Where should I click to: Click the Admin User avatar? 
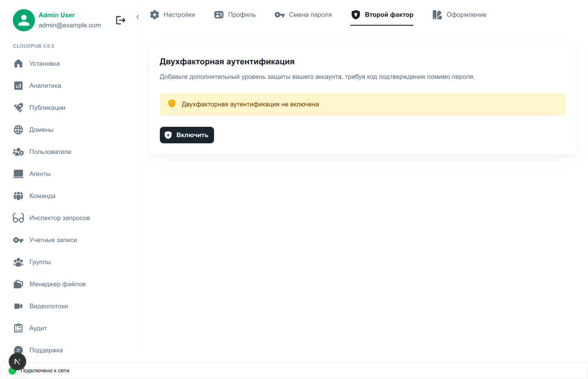[x=23, y=20]
